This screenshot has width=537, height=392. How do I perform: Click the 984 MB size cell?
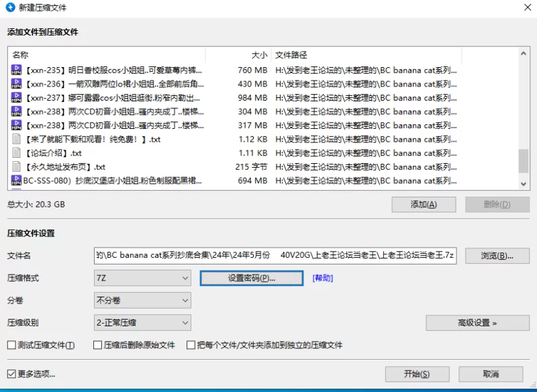pyautogui.click(x=252, y=98)
